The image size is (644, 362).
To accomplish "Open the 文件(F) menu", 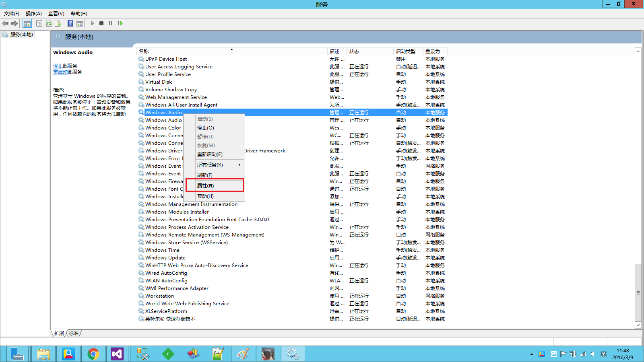I will click(12, 14).
